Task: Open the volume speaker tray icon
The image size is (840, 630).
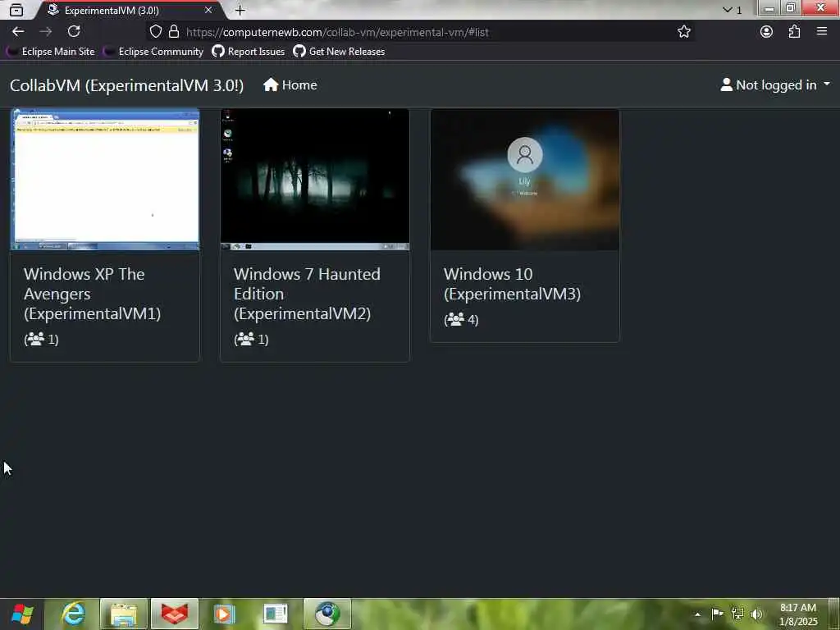Action: (757, 614)
